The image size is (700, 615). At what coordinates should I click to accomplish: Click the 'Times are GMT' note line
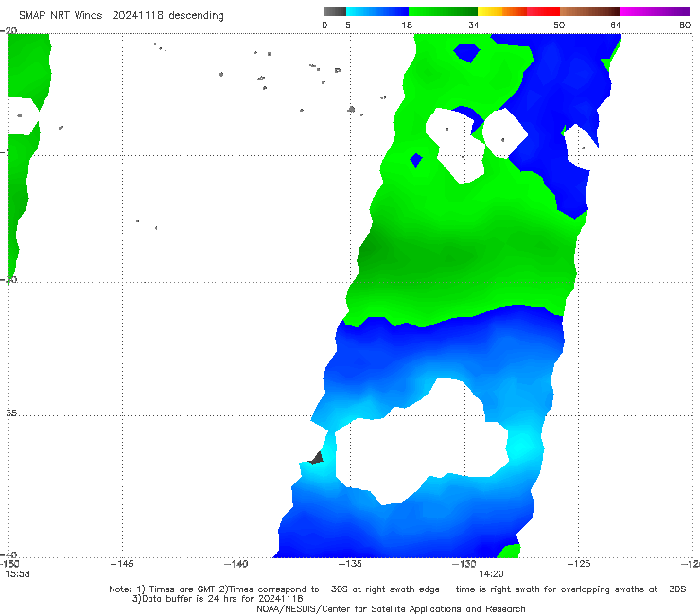[x=397, y=589]
